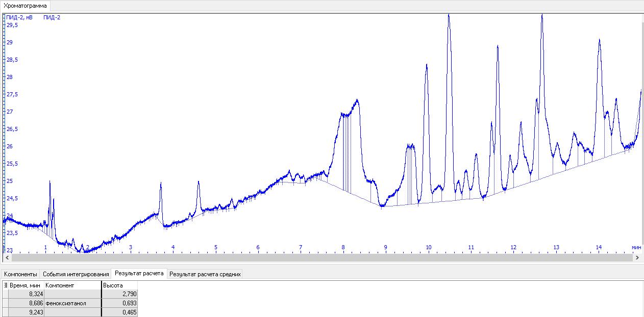Image resolution: width=644 pixels, height=317 pixels.
Task: Sort by the Высота column header
Action: (x=119, y=285)
